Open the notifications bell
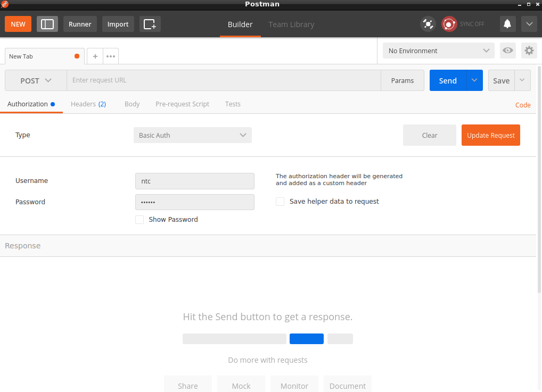Image resolution: width=542 pixels, height=392 pixels. (507, 24)
